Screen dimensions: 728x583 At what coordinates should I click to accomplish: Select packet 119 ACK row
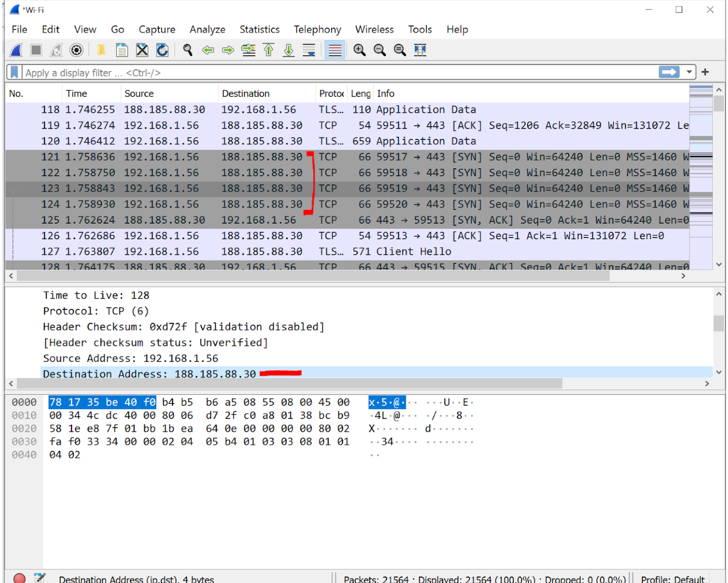[347, 126]
